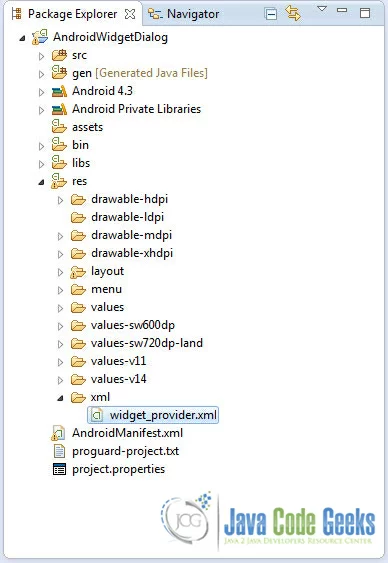The width and height of the screenshot is (388, 563).
Task: Select proguard-project.txt file name
Action: point(126,451)
